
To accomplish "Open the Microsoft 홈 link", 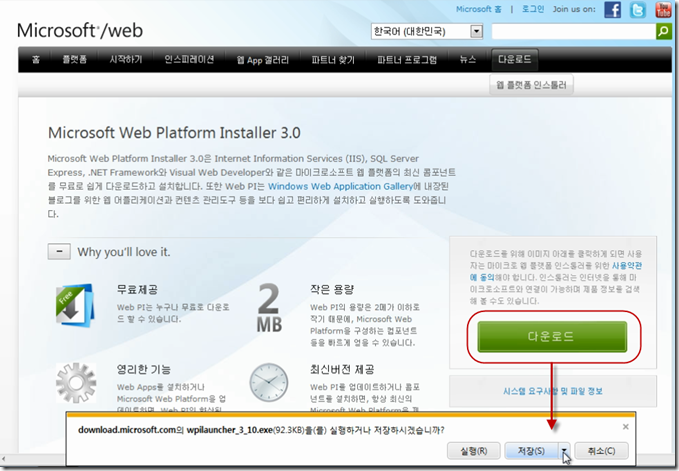I will point(479,9).
